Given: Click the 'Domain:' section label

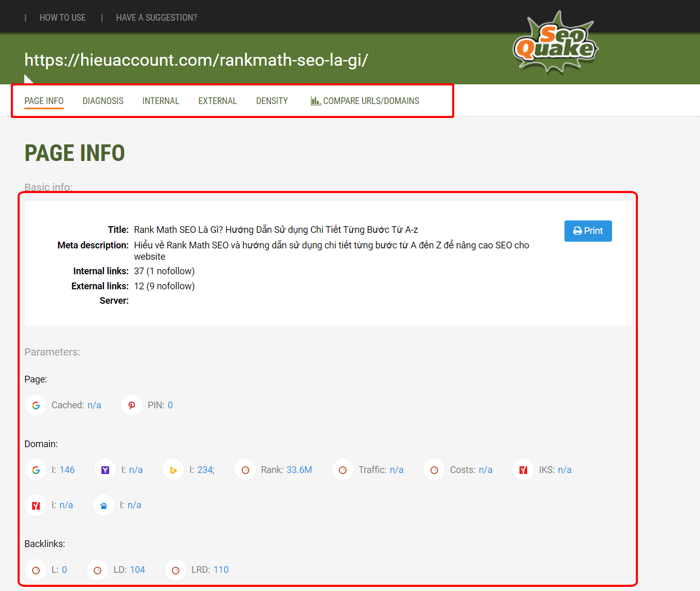Looking at the screenshot, I should 41,444.
